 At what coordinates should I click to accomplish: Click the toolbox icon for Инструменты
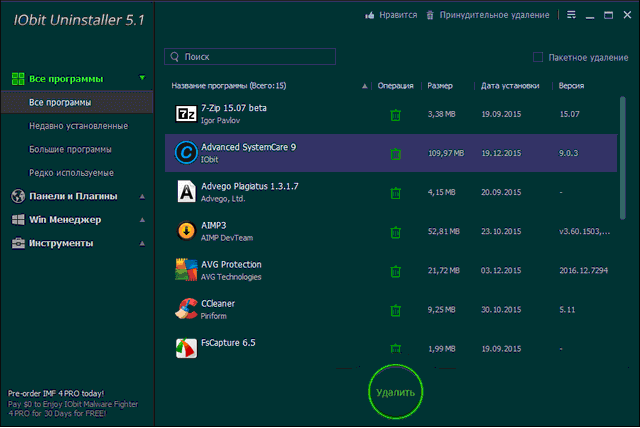[18, 243]
